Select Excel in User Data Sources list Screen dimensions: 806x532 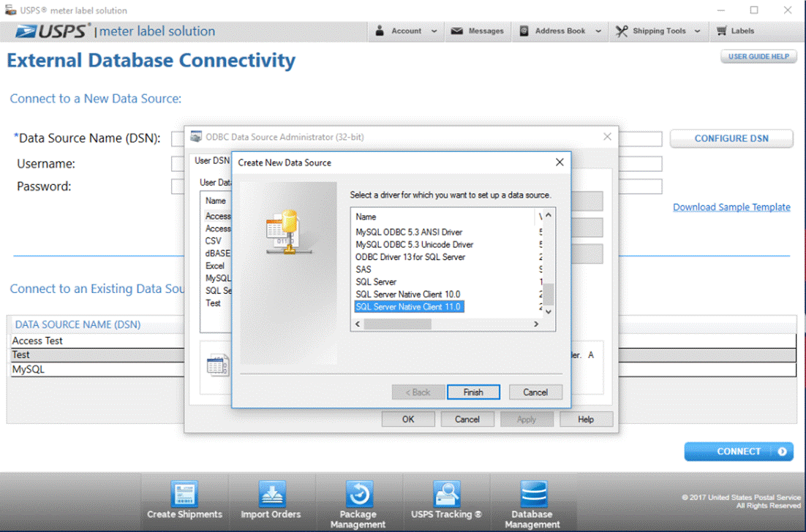(215, 265)
